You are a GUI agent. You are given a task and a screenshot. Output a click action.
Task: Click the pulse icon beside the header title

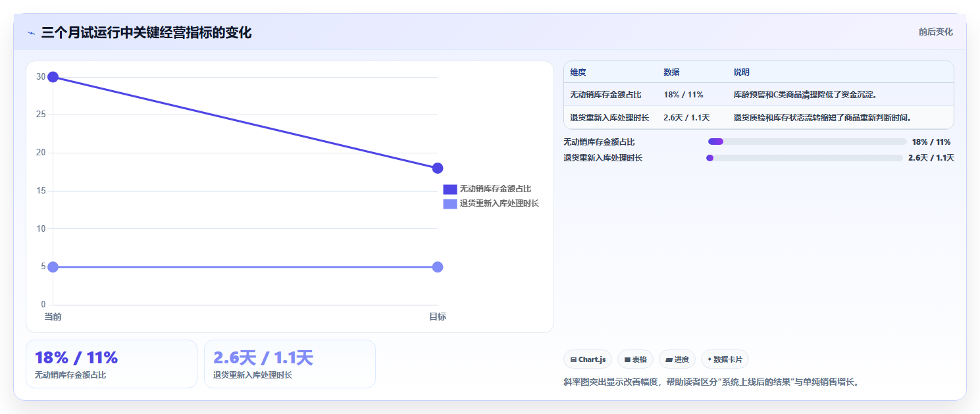tap(31, 33)
